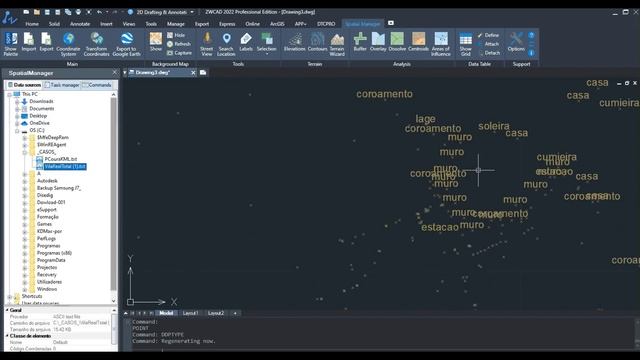Open the Selection dropdown
640x360 pixels.
click(267, 44)
